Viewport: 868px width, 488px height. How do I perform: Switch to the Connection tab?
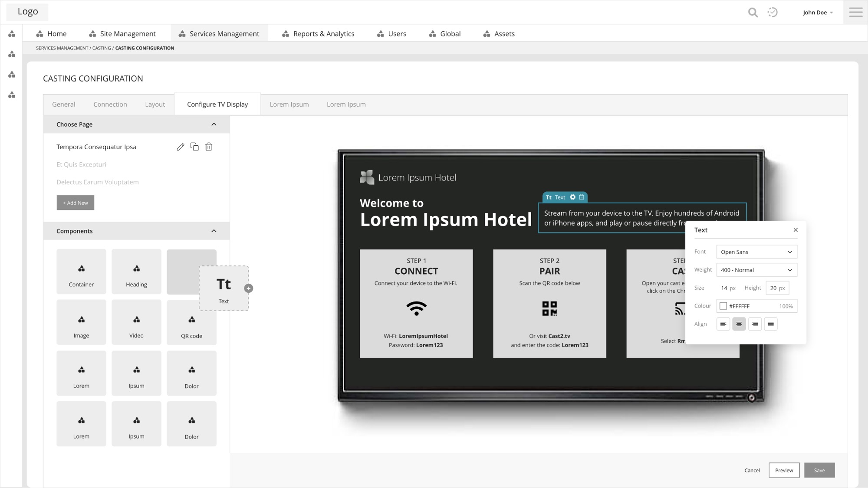pyautogui.click(x=110, y=105)
